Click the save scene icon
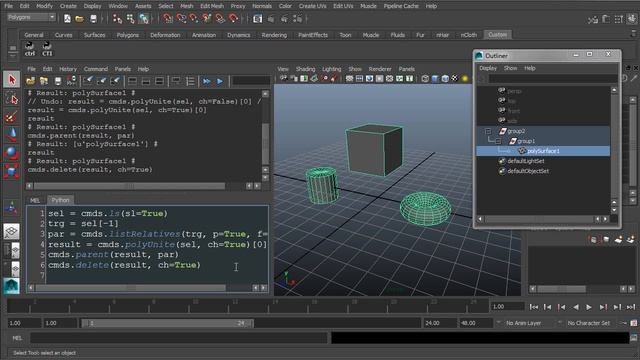The image size is (640, 360). tap(93, 18)
